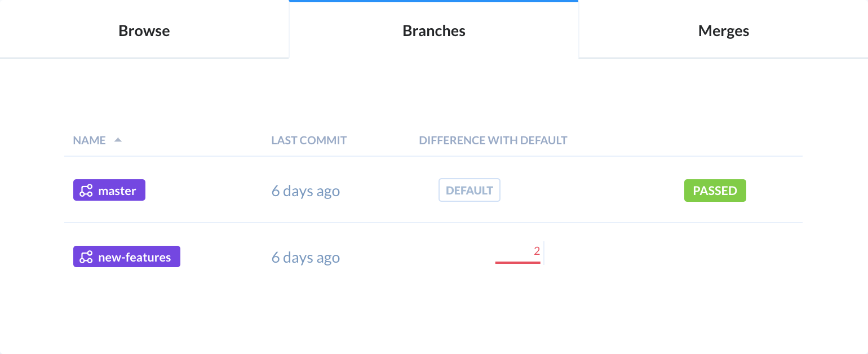Viewport: 868px width, 354px height.
Task: Sort by the NAME column header
Action: click(x=89, y=140)
